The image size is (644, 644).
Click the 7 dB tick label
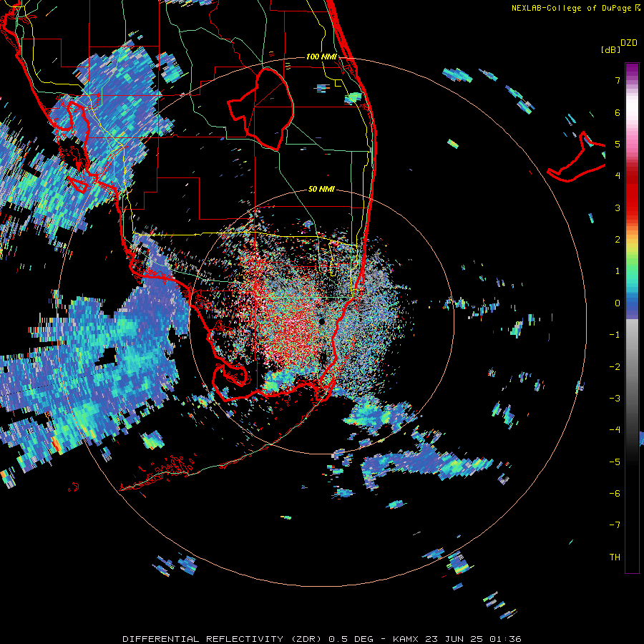point(618,80)
